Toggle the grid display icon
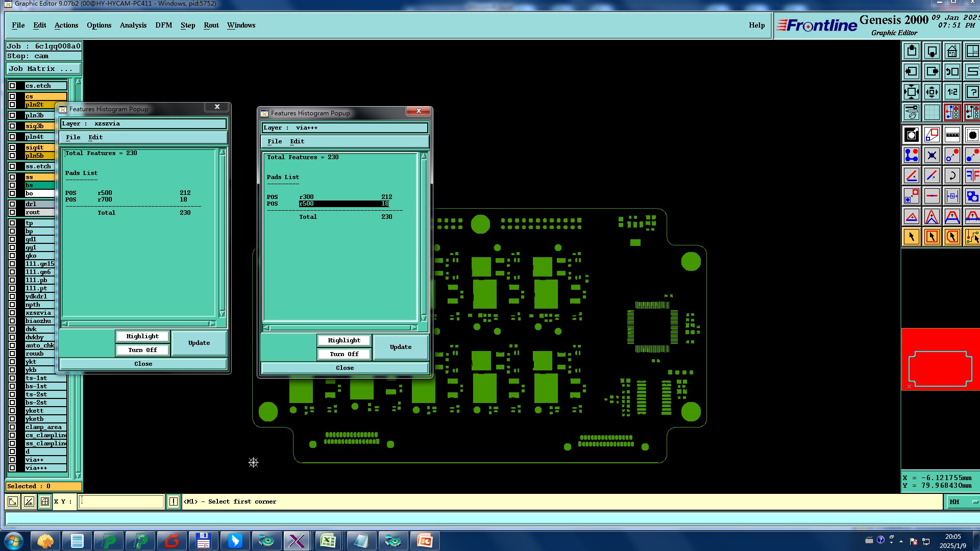 click(x=932, y=112)
